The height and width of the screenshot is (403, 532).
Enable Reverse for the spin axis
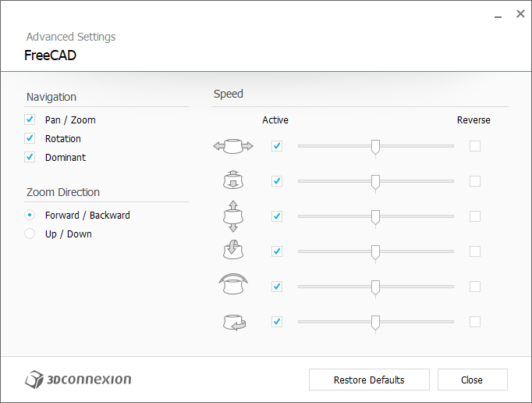click(x=475, y=322)
